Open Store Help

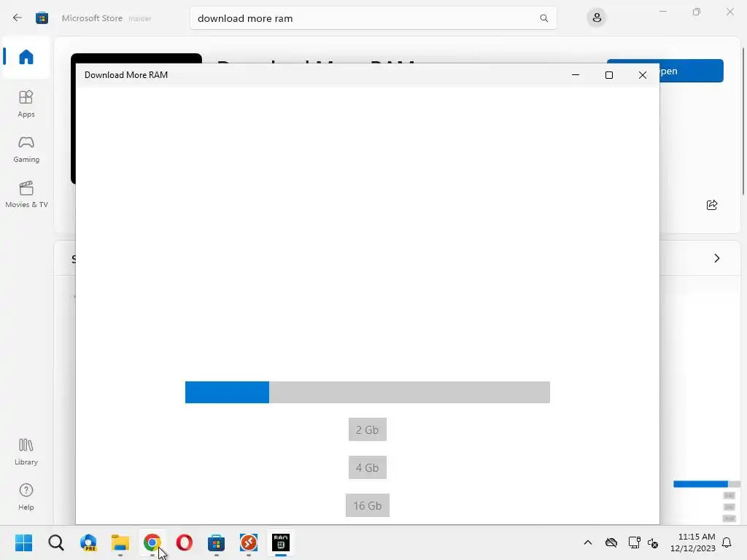click(x=26, y=497)
